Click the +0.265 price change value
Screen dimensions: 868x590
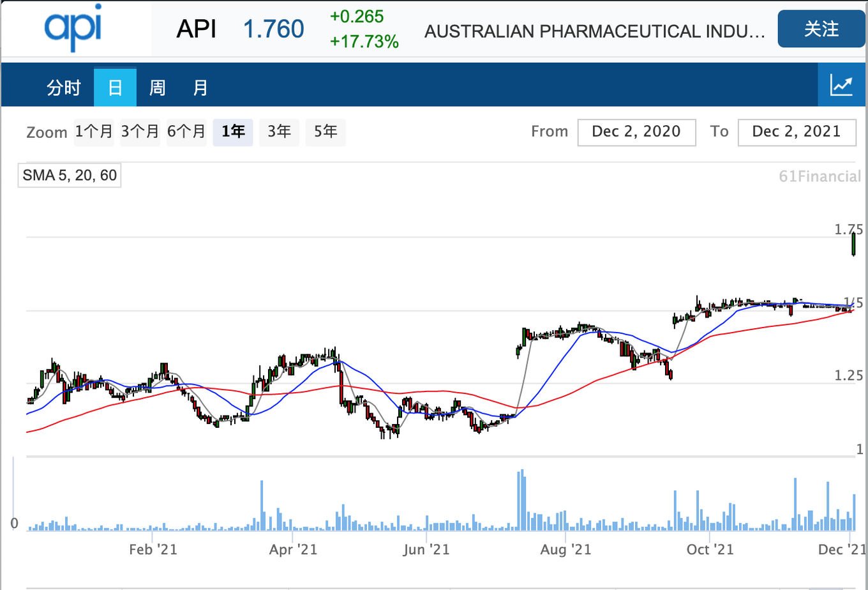[357, 17]
